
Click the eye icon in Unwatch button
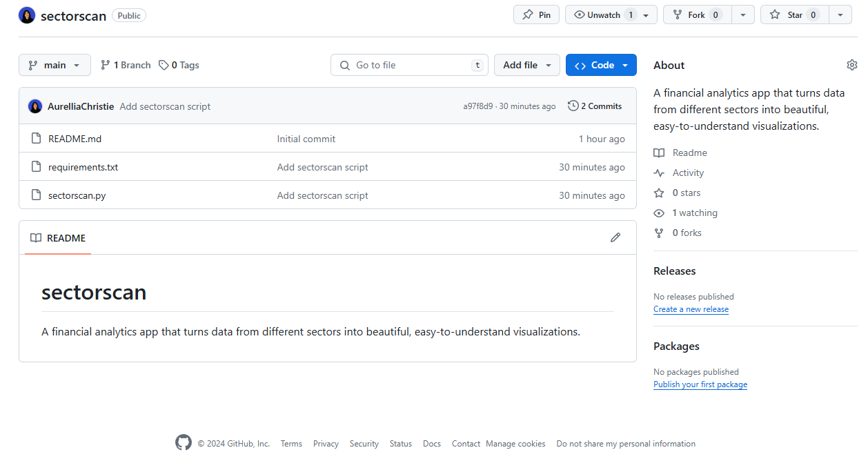coord(579,14)
